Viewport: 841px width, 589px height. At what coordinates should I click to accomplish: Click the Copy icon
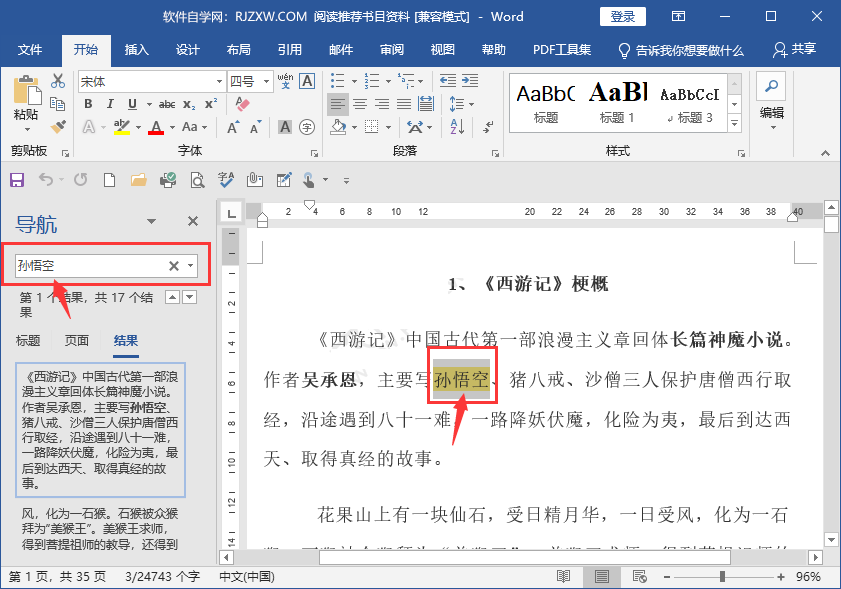click(59, 103)
